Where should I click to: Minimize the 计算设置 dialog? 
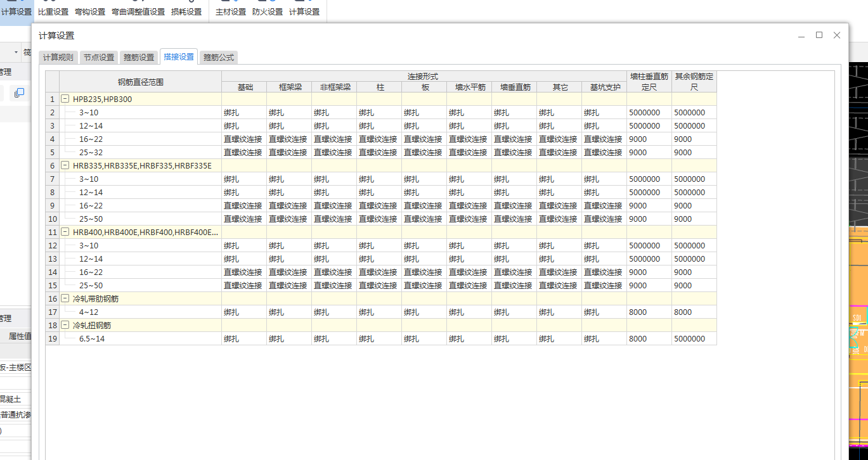pyautogui.click(x=801, y=35)
